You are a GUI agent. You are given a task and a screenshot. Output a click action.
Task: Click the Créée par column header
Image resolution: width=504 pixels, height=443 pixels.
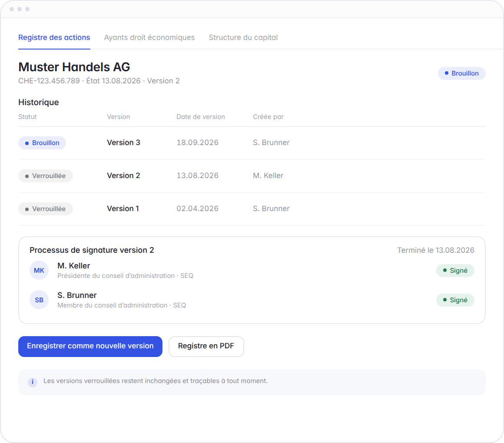pyautogui.click(x=268, y=117)
